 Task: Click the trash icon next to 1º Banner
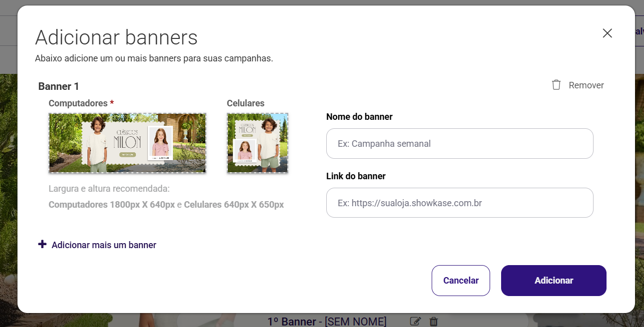tap(434, 322)
